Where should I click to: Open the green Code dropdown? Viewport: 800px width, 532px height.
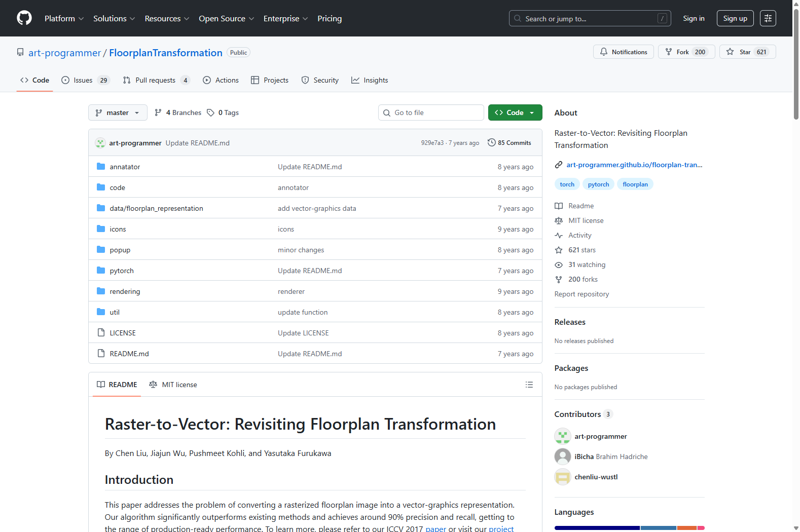(515, 112)
